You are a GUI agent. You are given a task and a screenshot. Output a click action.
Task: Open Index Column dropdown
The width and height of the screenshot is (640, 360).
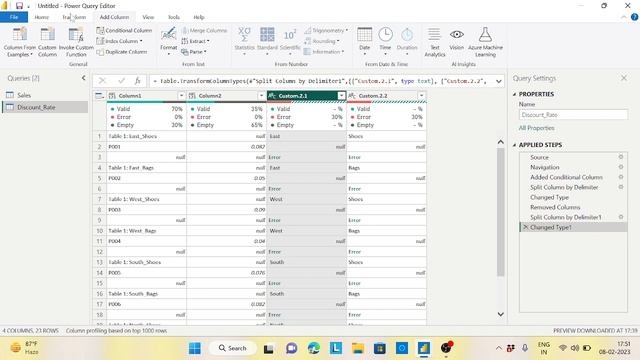pos(119,41)
